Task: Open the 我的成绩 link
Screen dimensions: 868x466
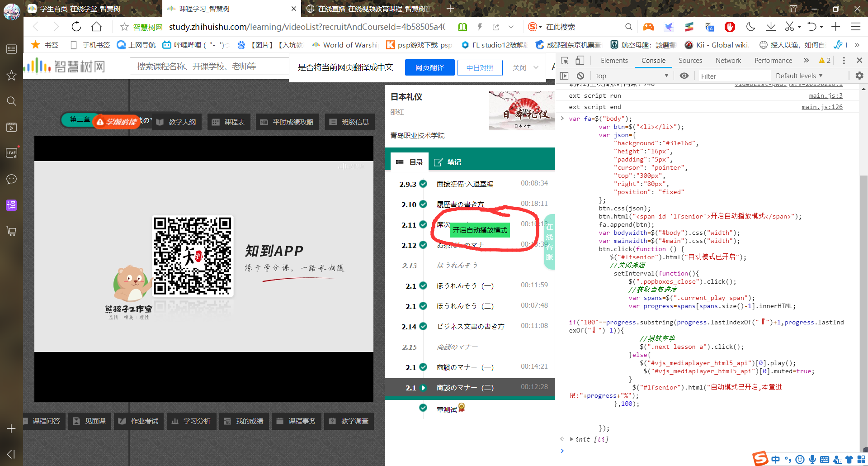Action: click(244, 421)
